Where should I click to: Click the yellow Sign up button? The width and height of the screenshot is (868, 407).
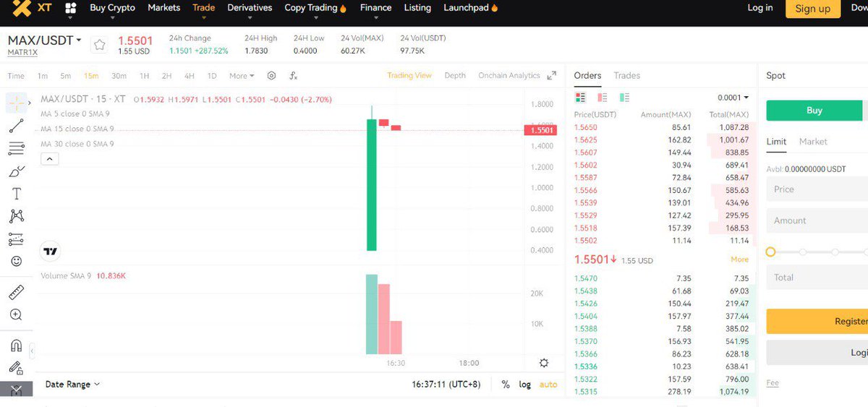[812, 9]
